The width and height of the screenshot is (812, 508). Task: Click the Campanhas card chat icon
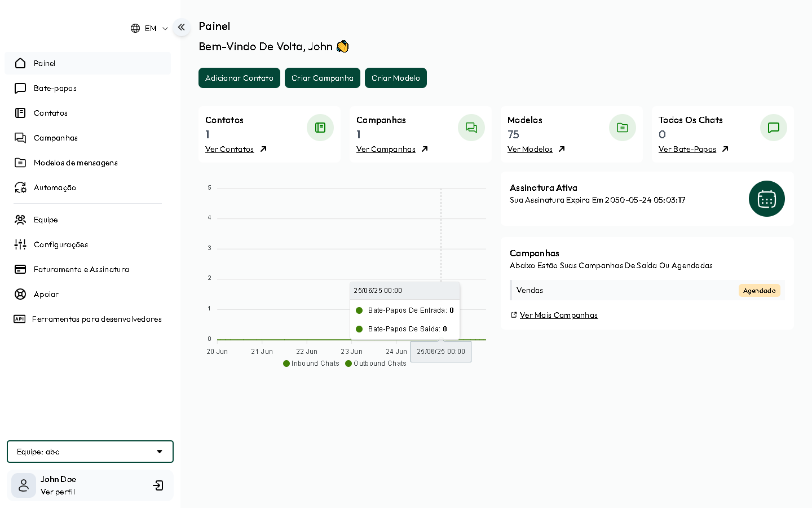pos(471,128)
